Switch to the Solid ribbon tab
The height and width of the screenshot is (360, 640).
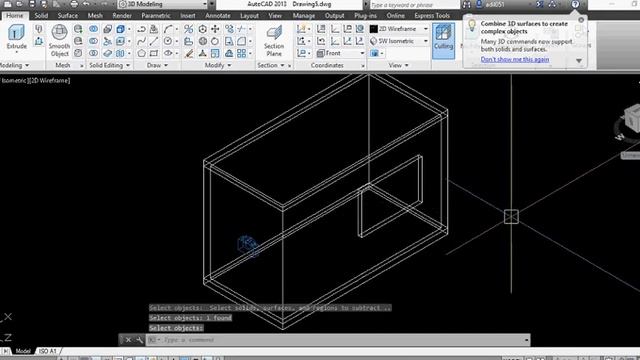(41, 16)
